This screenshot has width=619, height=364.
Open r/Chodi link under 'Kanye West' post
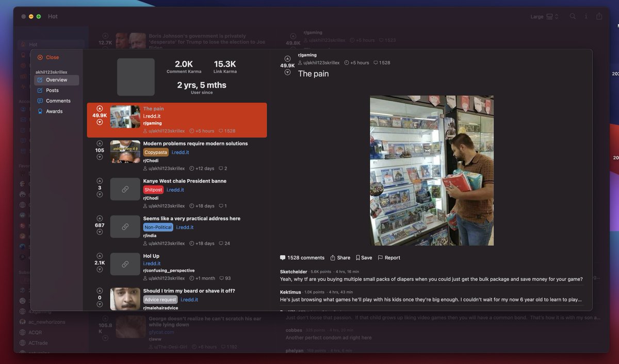tap(151, 198)
